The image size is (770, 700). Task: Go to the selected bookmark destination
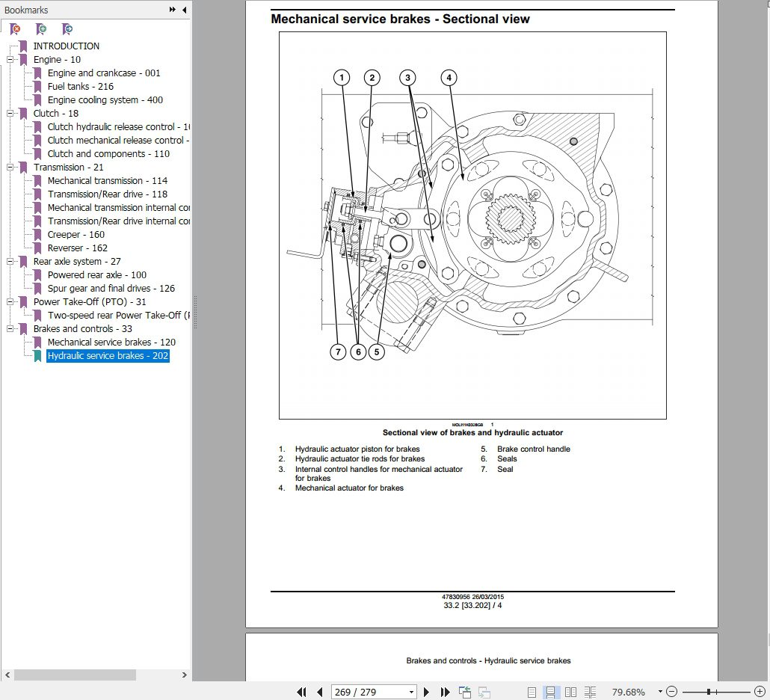(x=67, y=28)
